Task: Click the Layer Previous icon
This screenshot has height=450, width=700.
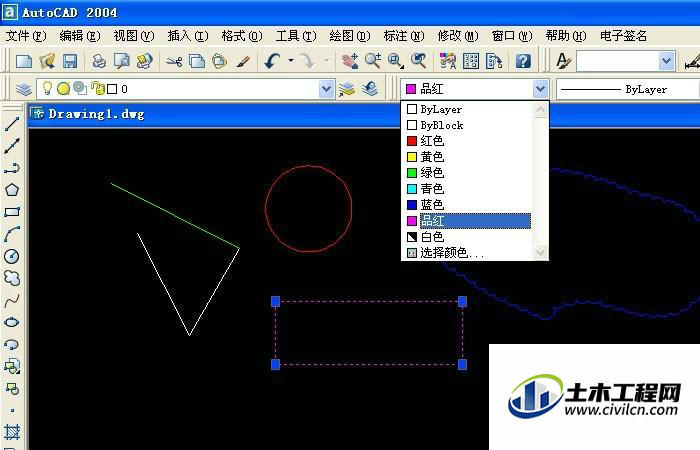Action: click(370, 89)
